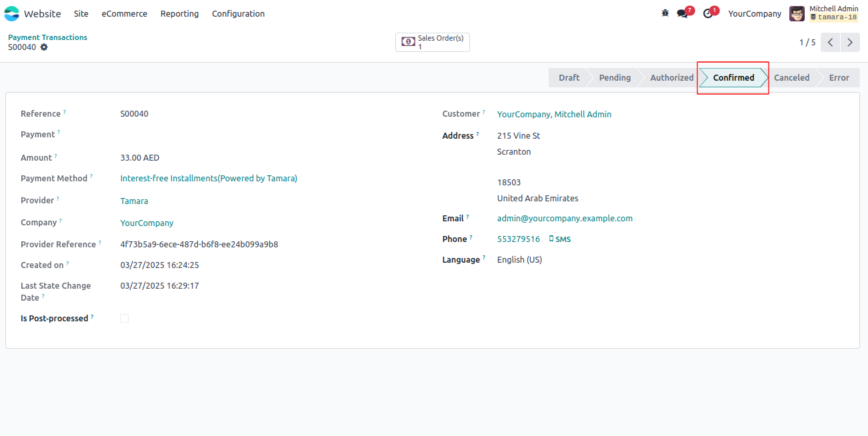Click the Provider Reference help tooltip
Viewport: 868px width, 436px height.
coord(100,243)
